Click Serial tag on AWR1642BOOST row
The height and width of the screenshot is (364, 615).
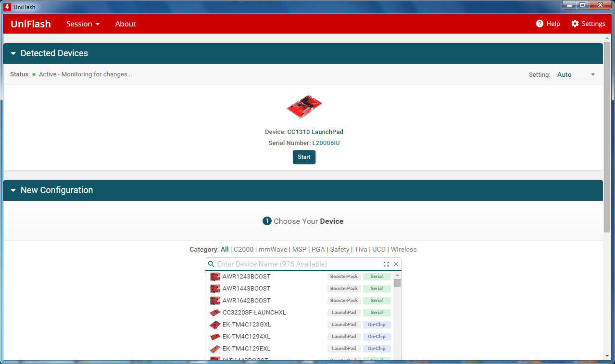point(377,301)
